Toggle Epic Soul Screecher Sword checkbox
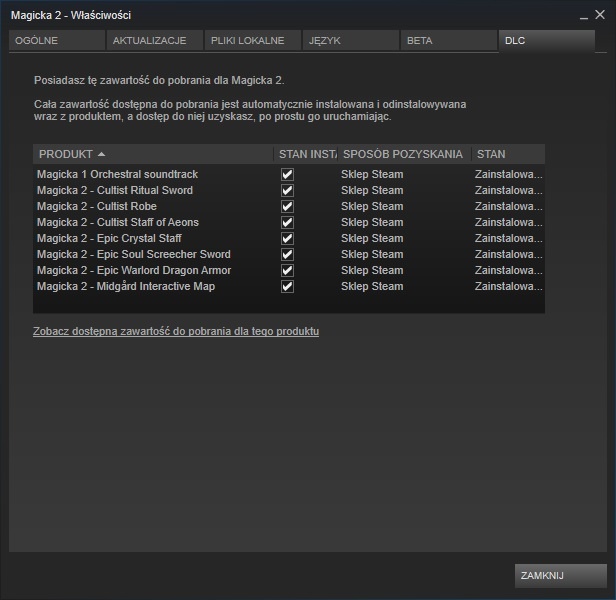This screenshot has width=616, height=600. 287,255
